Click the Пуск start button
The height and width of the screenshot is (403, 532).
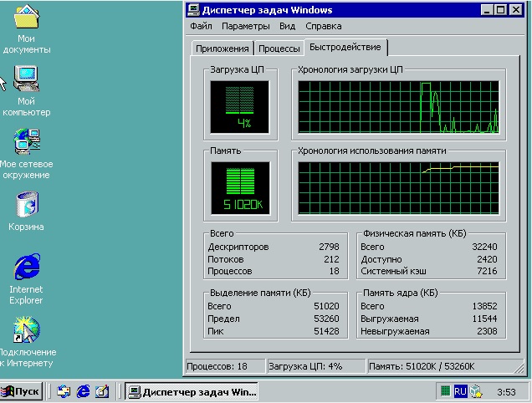(21, 391)
